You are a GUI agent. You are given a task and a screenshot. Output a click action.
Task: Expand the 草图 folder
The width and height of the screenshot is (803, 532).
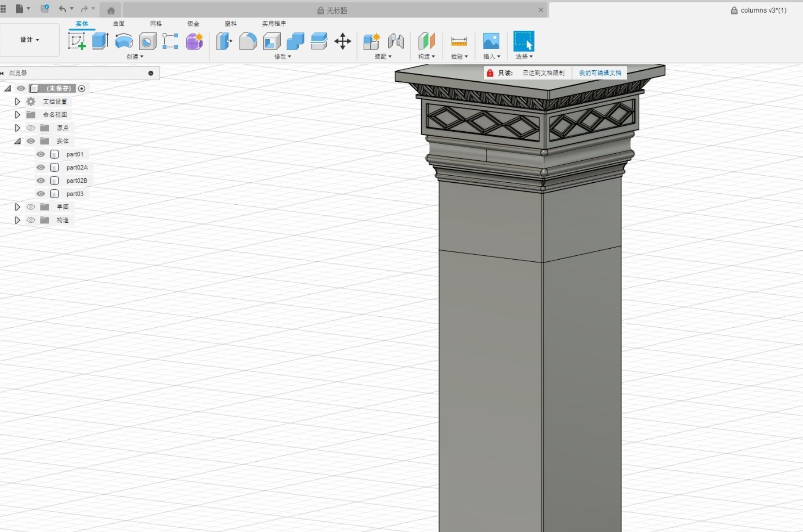point(17,207)
